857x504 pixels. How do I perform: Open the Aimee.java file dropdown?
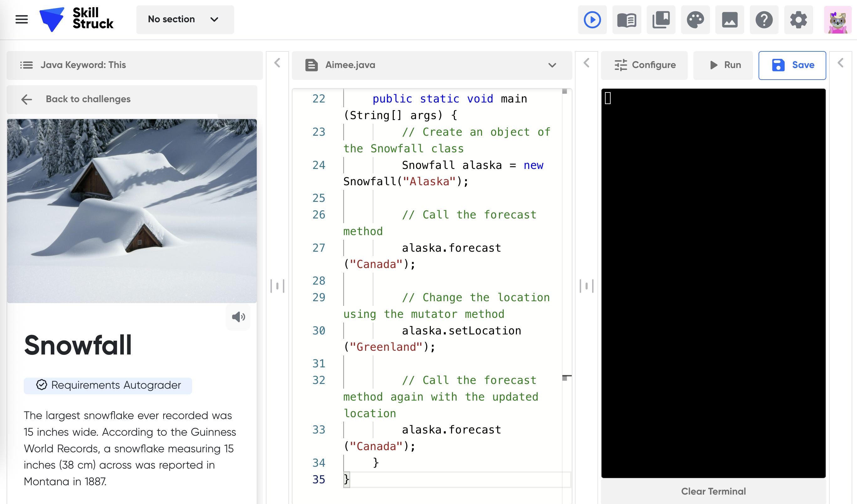[552, 65]
